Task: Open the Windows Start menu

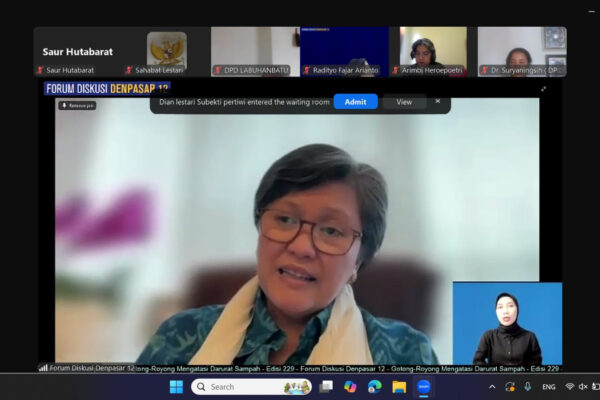Action: tap(176, 387)
